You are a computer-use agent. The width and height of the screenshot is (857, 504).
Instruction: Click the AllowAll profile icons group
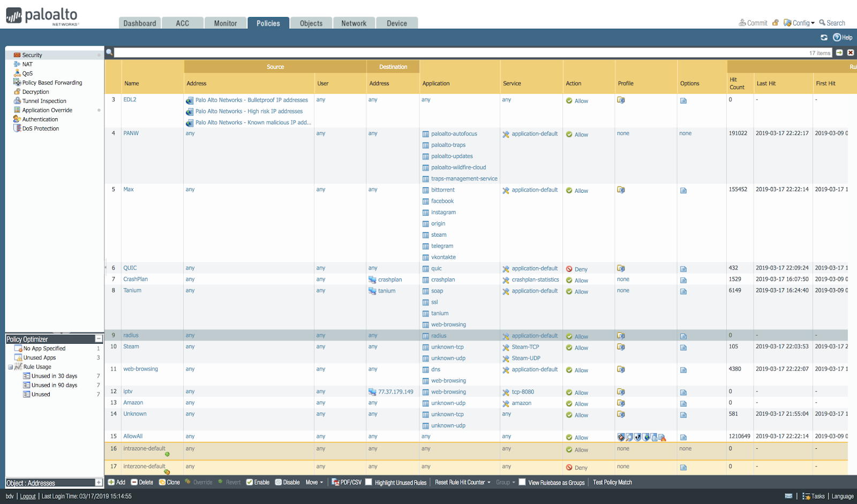(x=641, y=438)
